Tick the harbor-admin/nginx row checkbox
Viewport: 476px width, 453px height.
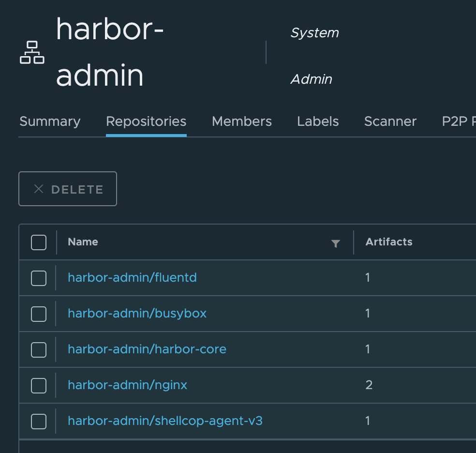pos(39,386)
